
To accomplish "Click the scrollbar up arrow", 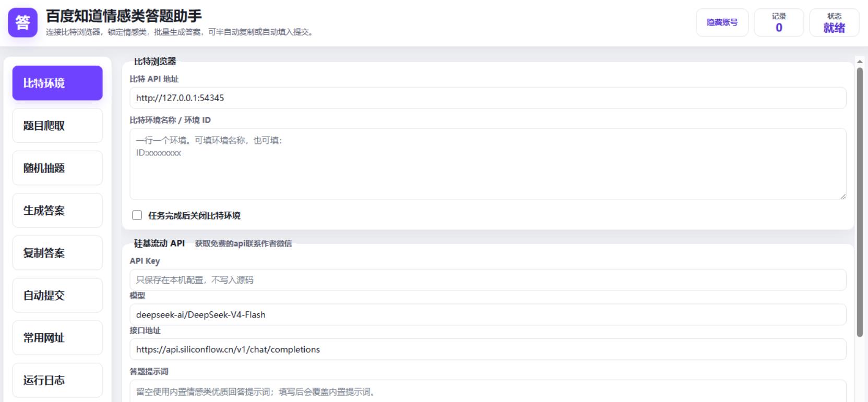I will click(x=860, y=62).
